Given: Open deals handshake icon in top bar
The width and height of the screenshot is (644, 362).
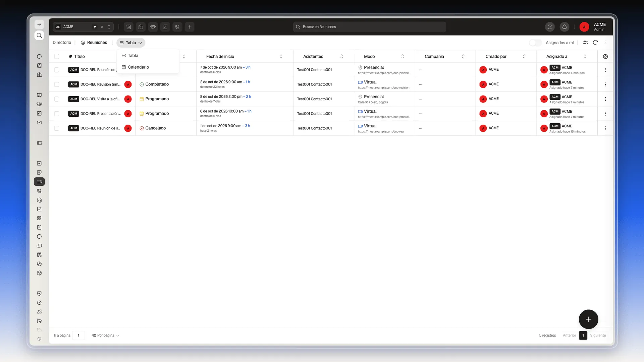Looking at the screenshot, I should [153, 27].
